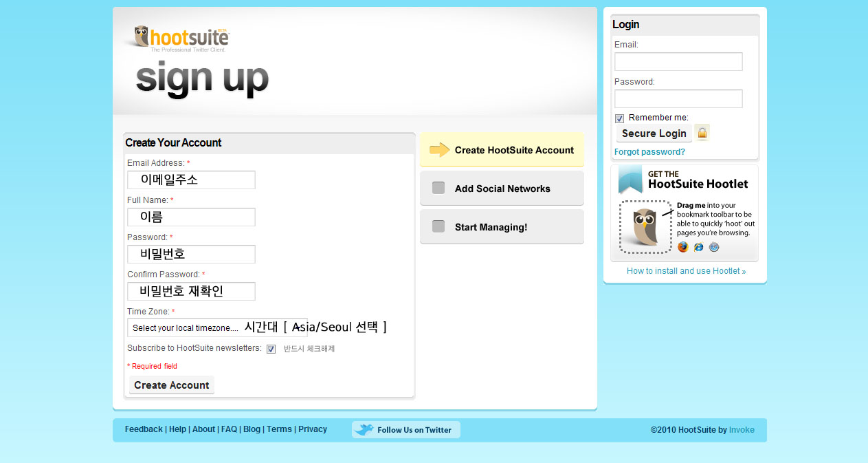The image size is (868, 463).
Task: Click the Secure Login button
Action: (x=654, y=133)
